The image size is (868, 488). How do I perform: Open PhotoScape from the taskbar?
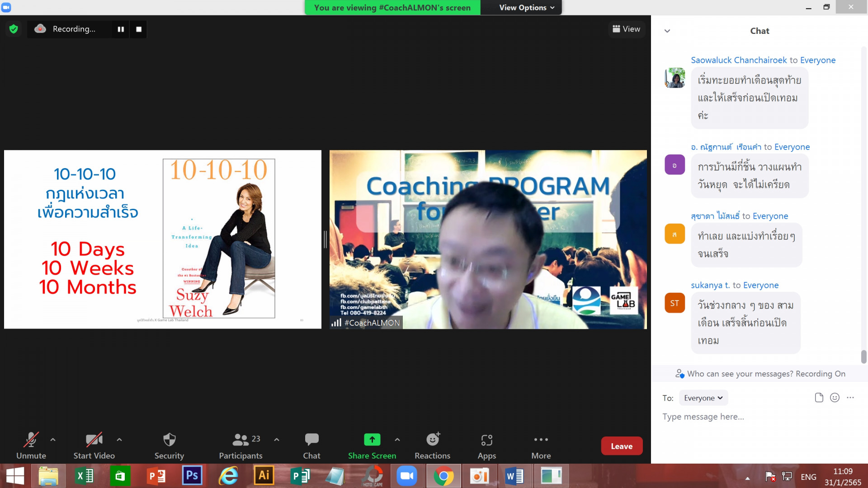(373, 476)
